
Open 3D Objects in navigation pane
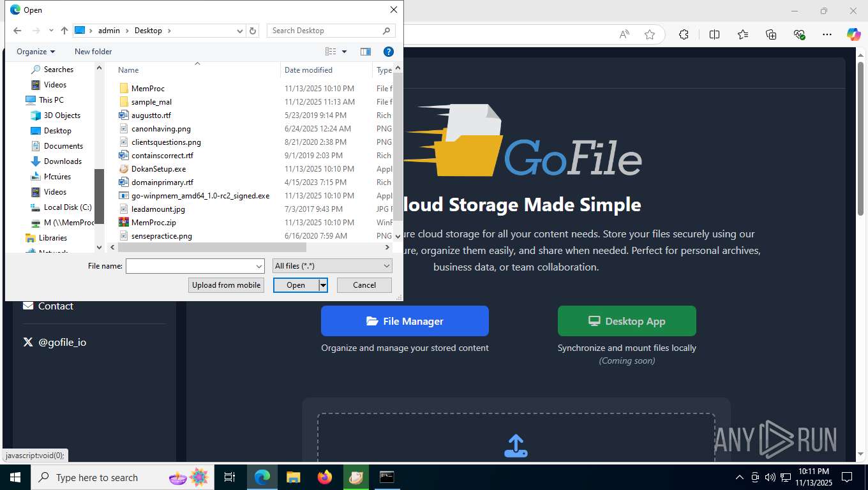(x=62, y=115)
